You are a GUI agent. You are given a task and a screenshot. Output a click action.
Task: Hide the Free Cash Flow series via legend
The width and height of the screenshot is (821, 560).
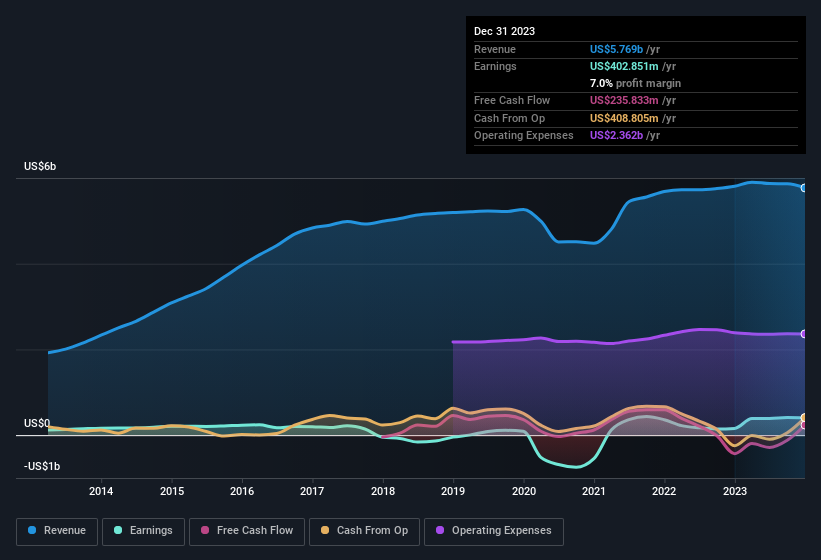point(248,531)
